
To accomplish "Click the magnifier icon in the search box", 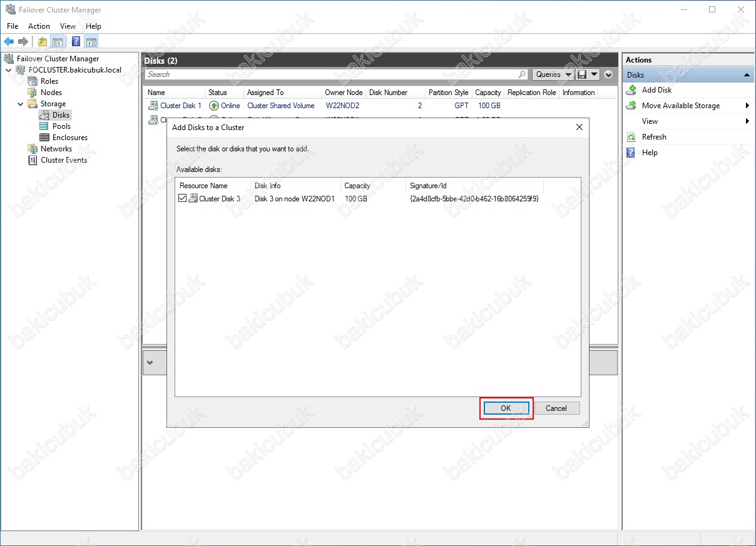I will pyautogui.click(x=523, y=74).
